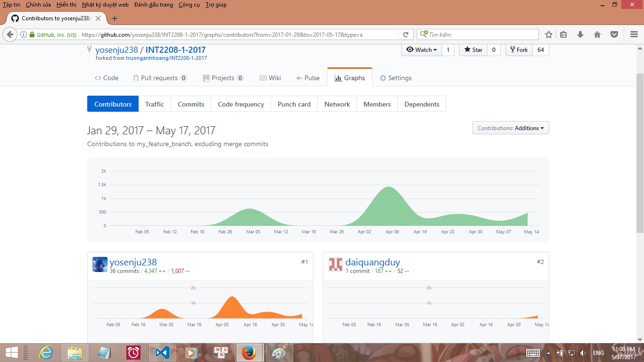Fork this repository
Image resolution: width=644 pixels, height=362 pixels.
pyautogui.click(x=519, y=49)
